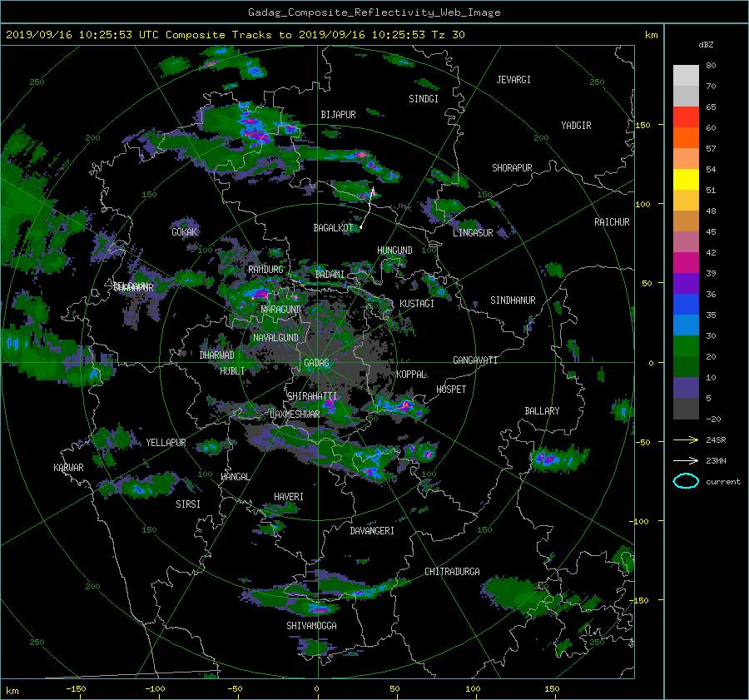The image size is (749, 700).
Task: Click the yellow 24SR track arrow in legend
Action: click(x=686, y=440)
